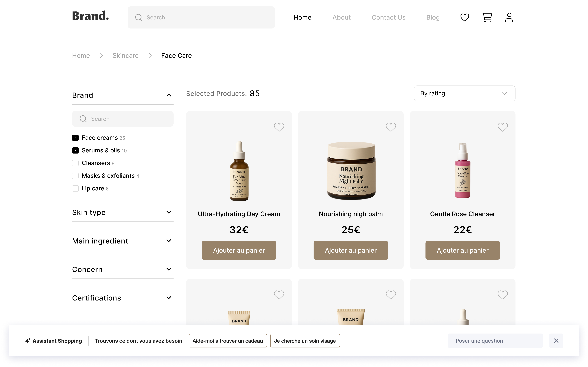The image size is (588, 367).
Task: Click the Assistant Shopping sparkle icon
Action: 28,341
